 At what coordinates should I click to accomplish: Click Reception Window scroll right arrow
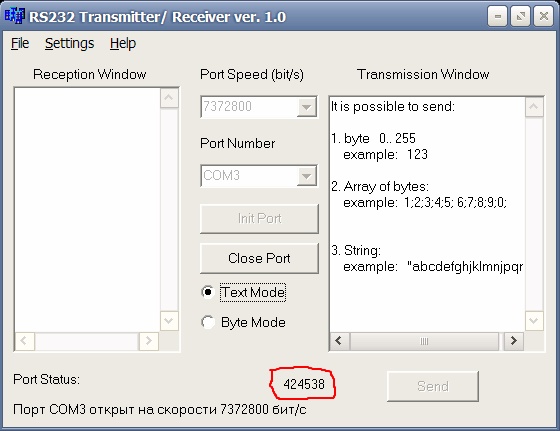pyautogui.click(x=149, y=341)
